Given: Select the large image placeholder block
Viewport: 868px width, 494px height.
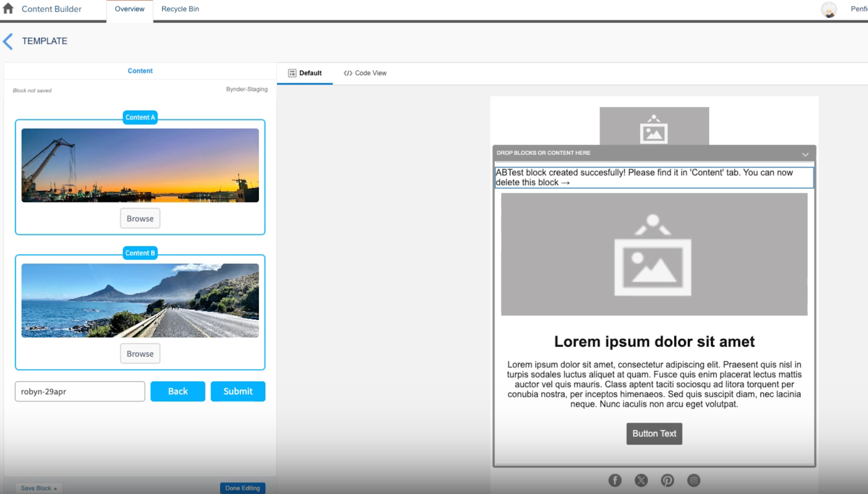Looking at the screenshot, I should [x=654, y=254].
